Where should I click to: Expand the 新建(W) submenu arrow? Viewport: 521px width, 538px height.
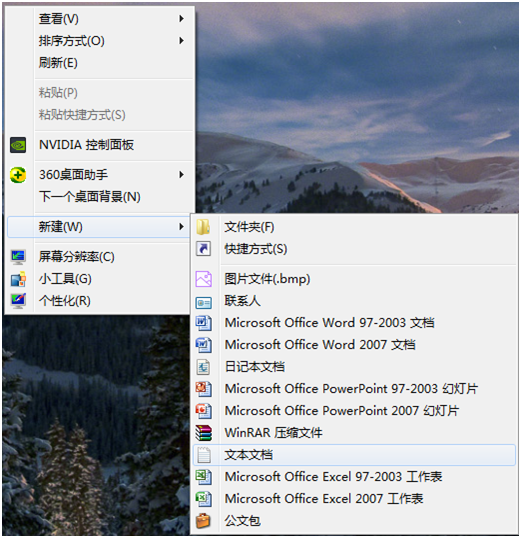point(181,227)
